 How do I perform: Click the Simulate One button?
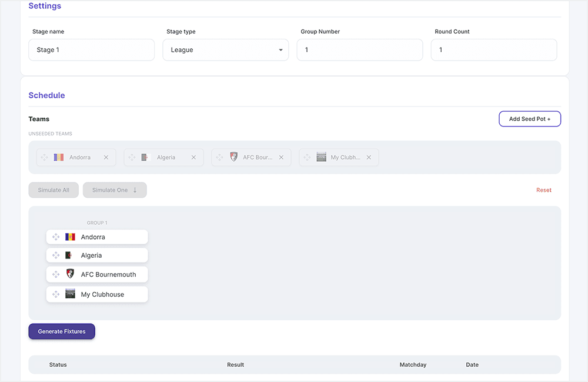115,190
